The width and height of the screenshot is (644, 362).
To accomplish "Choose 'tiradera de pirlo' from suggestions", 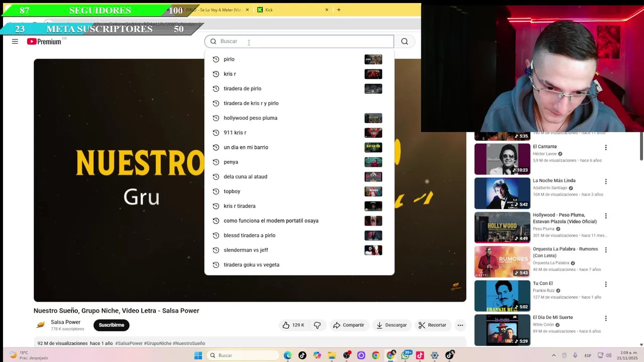I will point(299,88).
